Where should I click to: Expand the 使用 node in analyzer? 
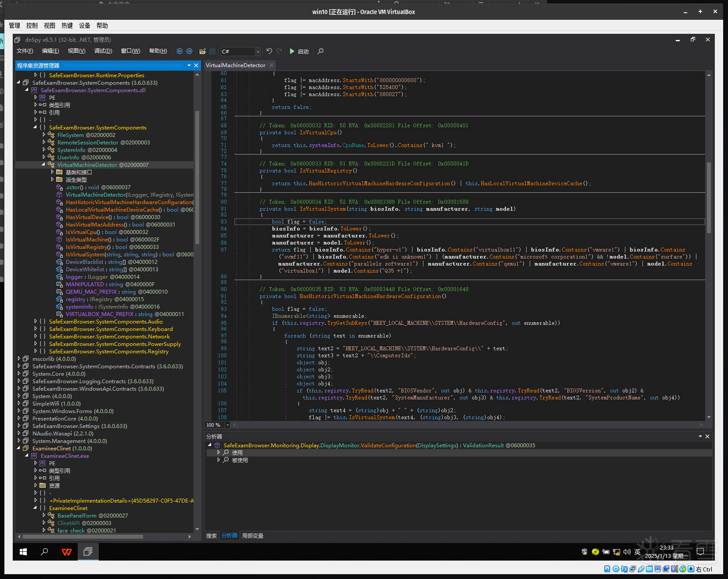219,453
